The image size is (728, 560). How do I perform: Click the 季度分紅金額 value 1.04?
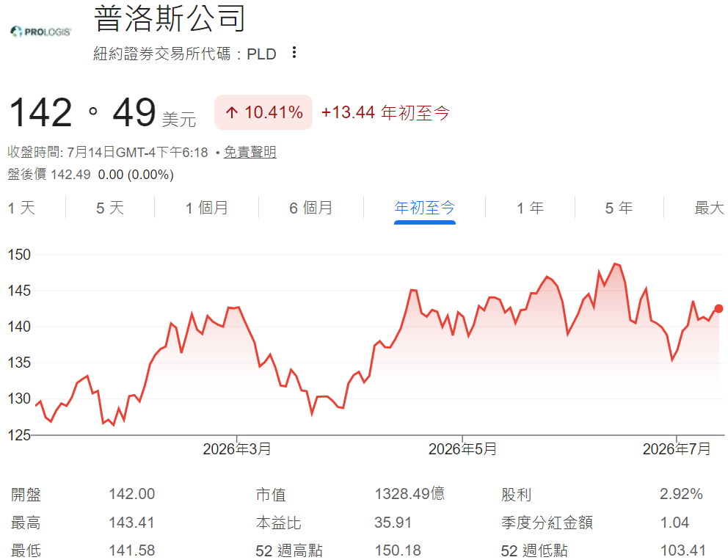(x=674, y=523)
